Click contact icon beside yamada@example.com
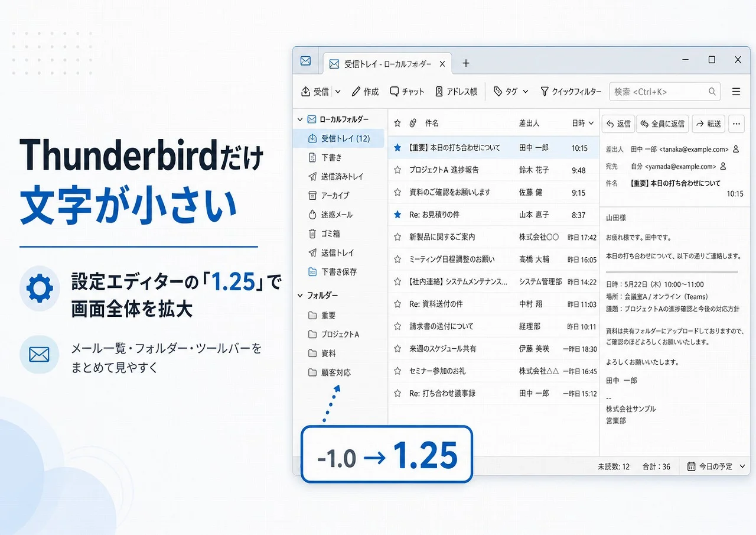This screenshot has height=535, width=756. 723,167
